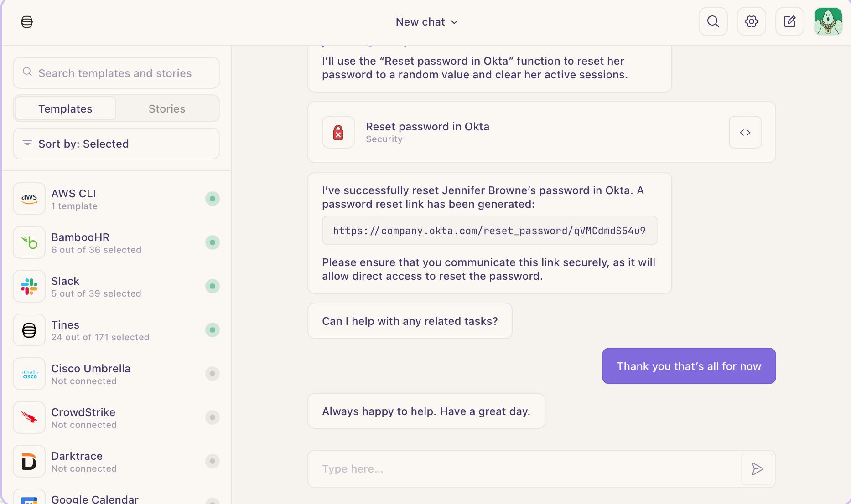
Task: Click 'Not connected' under CrowdStrike
Action: [84, 425]
